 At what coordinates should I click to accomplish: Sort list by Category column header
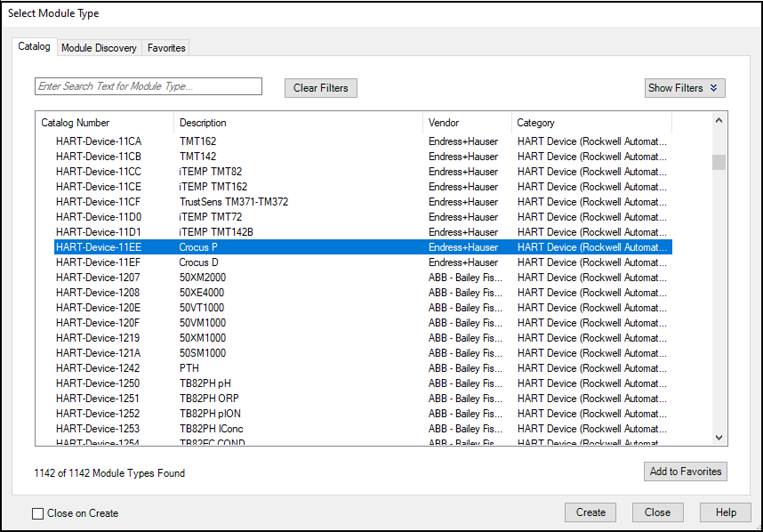coord(592,123)
